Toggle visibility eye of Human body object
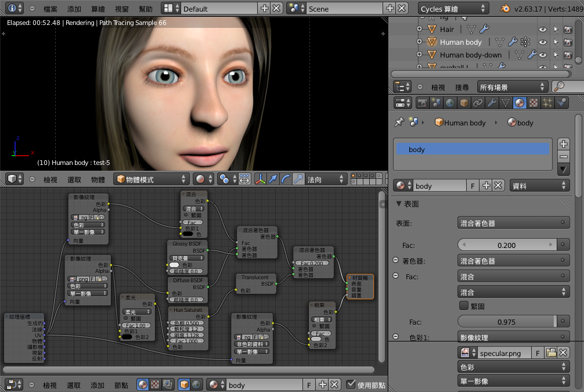Image resolution: width=584 pixels, height=392 pixels. 543,42
